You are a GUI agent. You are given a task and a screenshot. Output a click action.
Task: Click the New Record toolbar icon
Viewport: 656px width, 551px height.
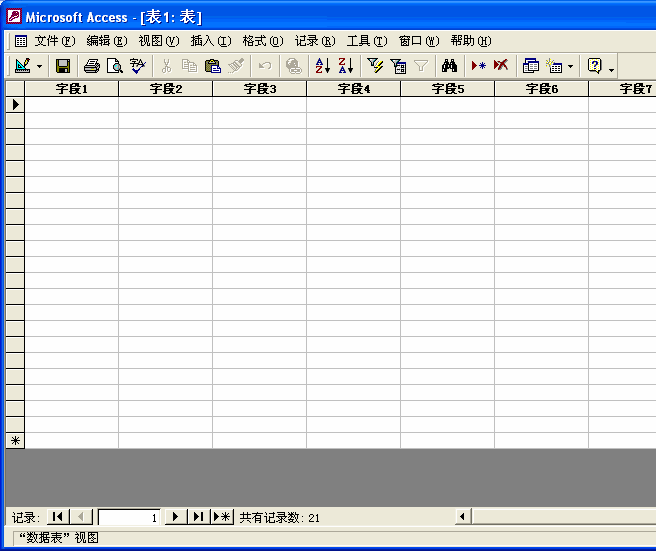point(478,66)
